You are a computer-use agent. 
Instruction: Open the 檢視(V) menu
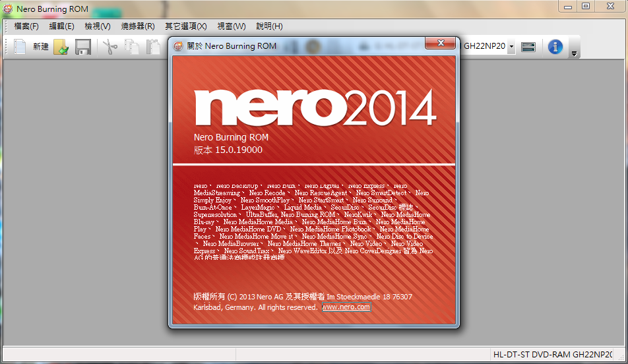98,26
